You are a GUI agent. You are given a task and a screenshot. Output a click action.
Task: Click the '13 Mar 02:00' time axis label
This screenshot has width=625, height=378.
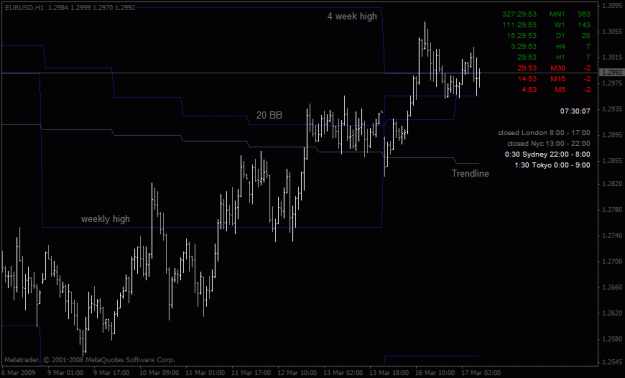[344, 373]
